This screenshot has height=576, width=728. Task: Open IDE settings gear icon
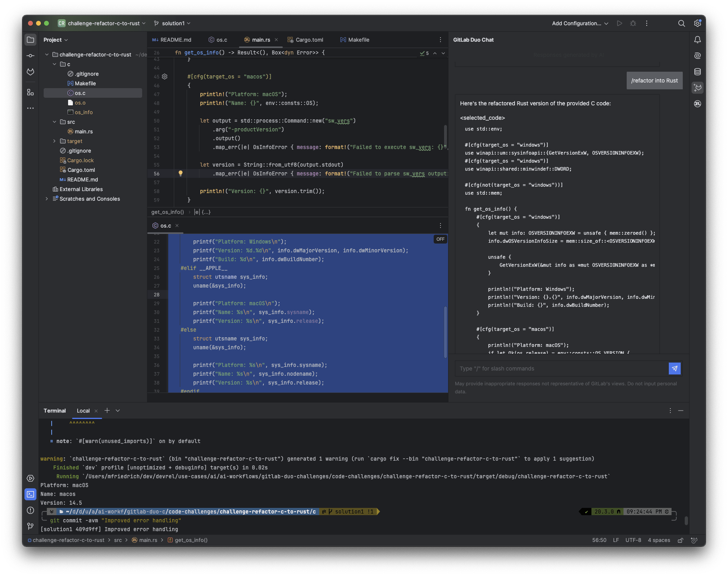click(698, 23)
